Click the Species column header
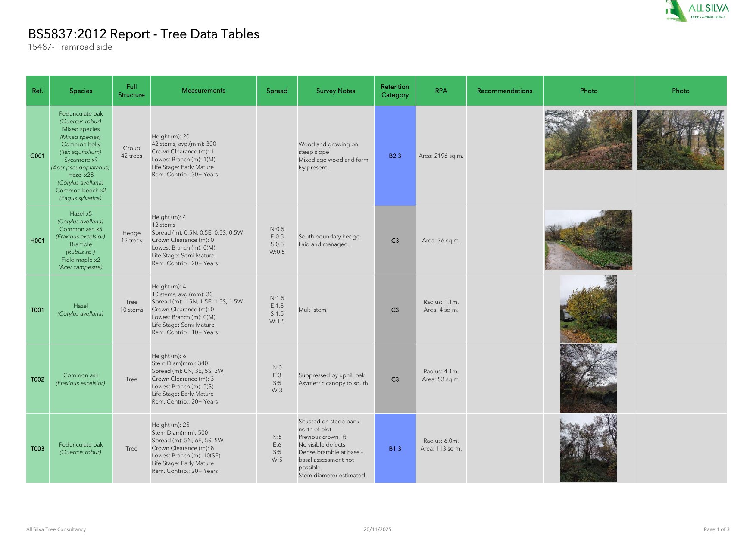This screenshot has height=535, width=756. 81,91
